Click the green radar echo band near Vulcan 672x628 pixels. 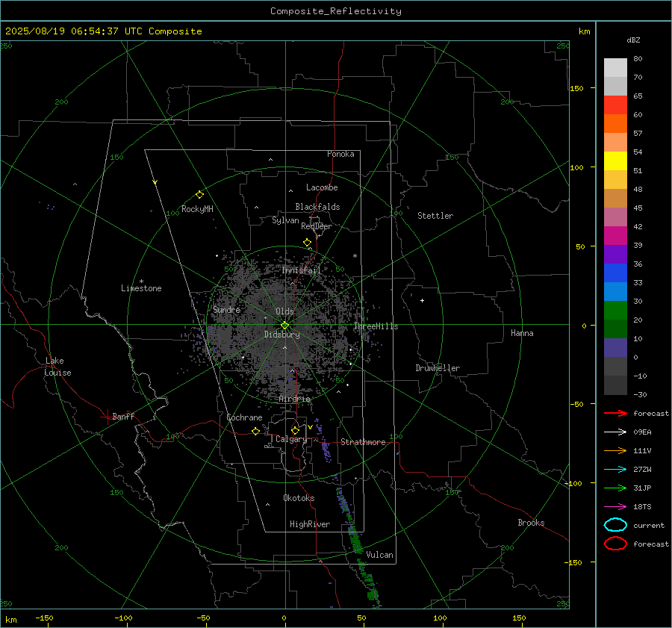358,547
